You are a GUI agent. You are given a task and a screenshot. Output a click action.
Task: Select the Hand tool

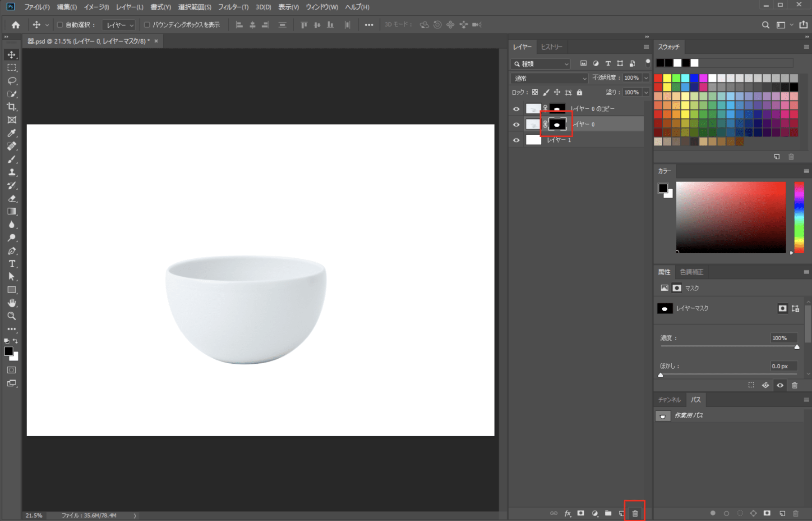(x=12, y=303)
